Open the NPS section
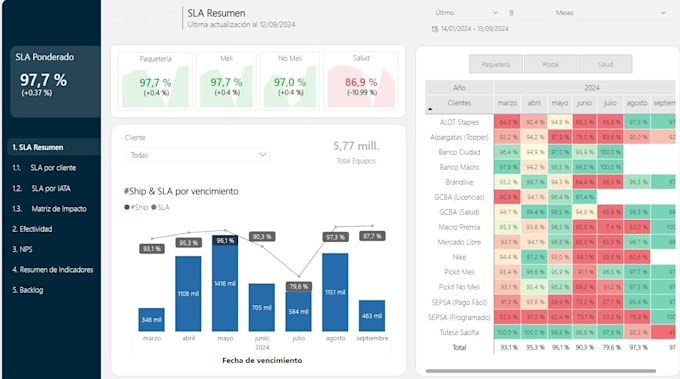Image resolution: width=680 pixels, height=379 pixels. (22, 249)
